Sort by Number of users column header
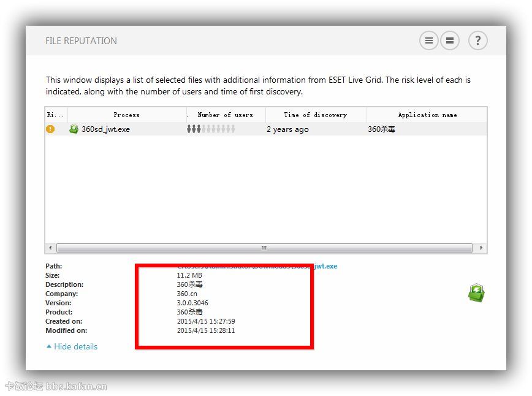This screenshot has height=396, width=532. [x=226, y=115]
